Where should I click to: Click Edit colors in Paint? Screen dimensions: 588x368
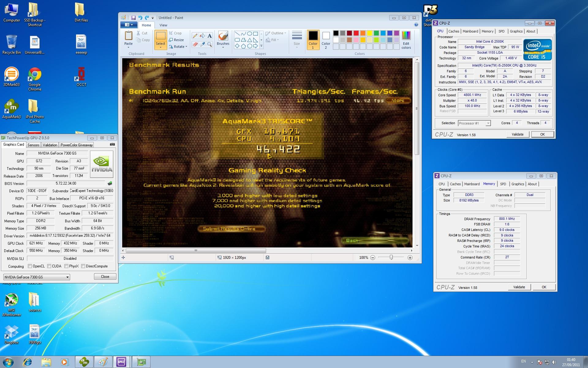[x=406, y=40]
